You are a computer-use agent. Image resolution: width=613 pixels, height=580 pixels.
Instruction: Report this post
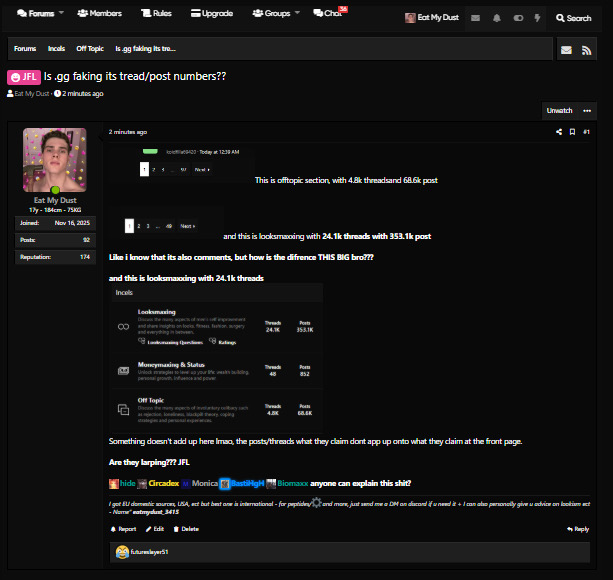click(123, 529)
